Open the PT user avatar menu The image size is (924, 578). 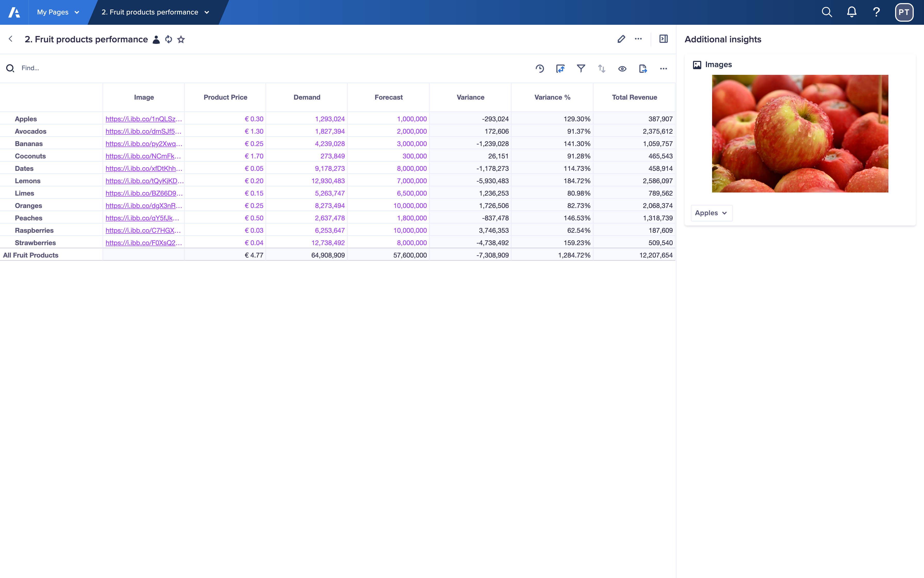904,12
